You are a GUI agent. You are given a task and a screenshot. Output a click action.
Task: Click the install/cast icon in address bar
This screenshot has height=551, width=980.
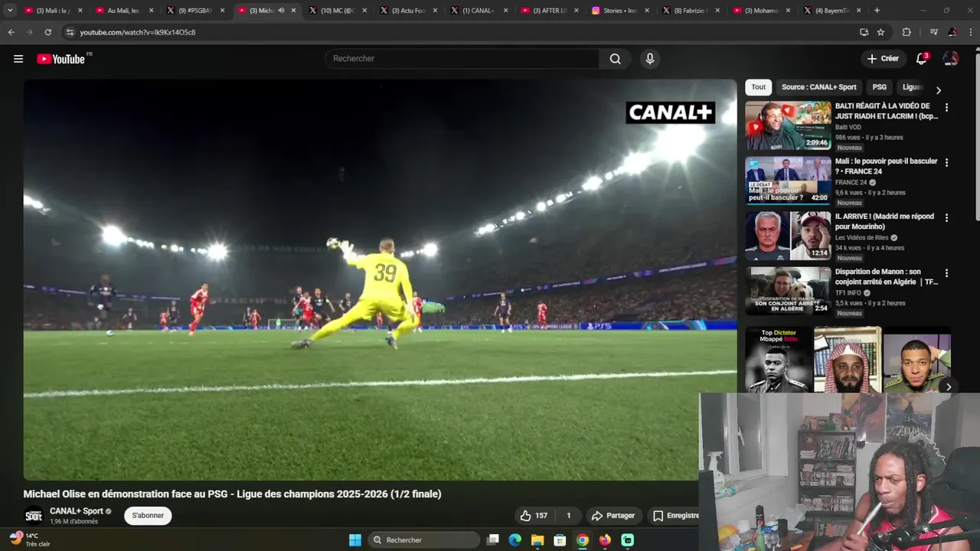(864, 32)
